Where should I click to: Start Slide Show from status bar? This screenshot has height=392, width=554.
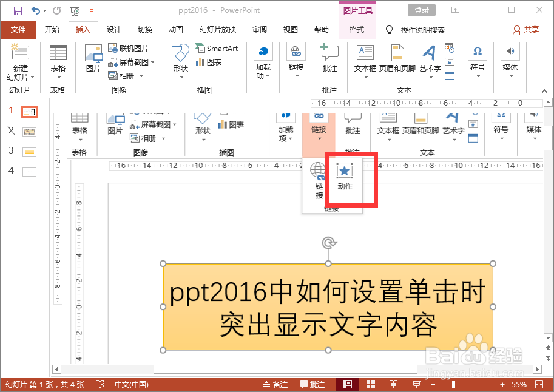(x=416, y=384)
